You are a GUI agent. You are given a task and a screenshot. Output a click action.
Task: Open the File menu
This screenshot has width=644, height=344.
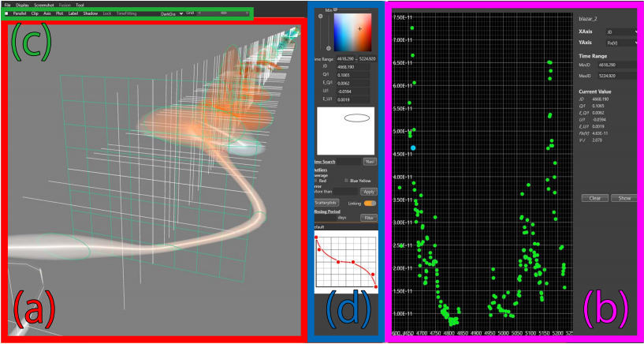[8, 5]
